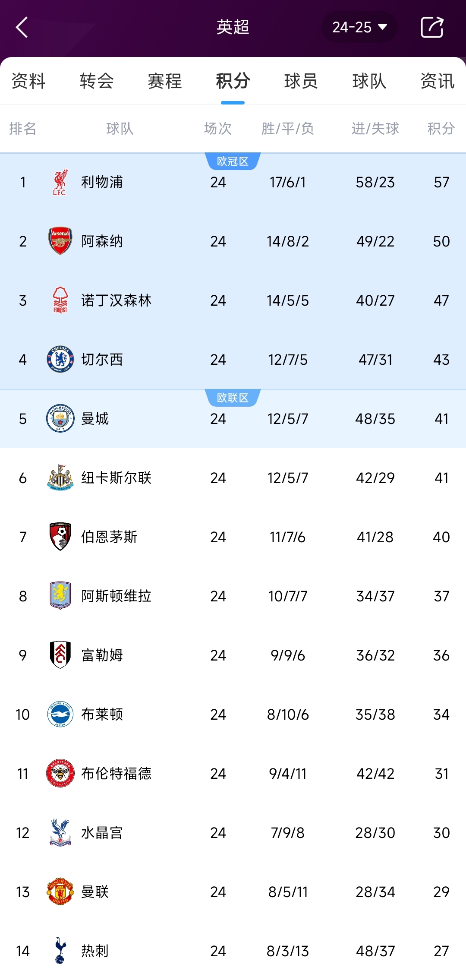This screenshot has width=466, height=980.
Task: Switch to the 赛程 tab
Action: (x=165, y=81)
